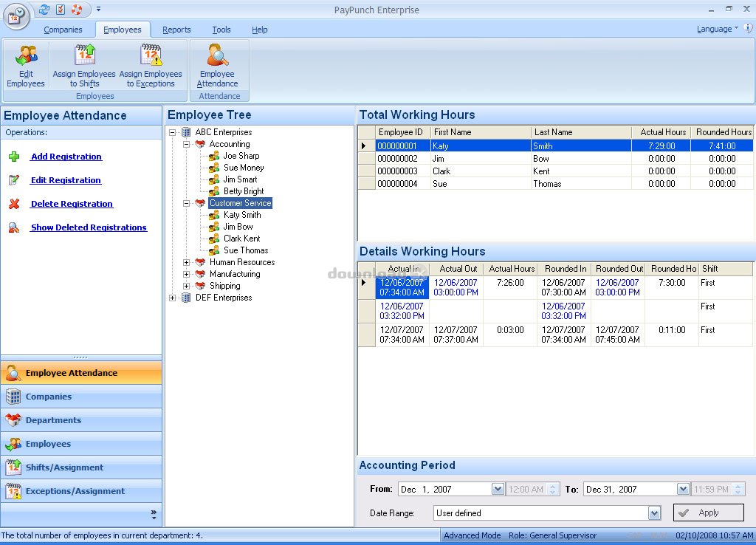The width and height of the screenshot is (756, 545).
Task: Click the refresh icon in quick access toolbar
Action: [x=44, y=10]
